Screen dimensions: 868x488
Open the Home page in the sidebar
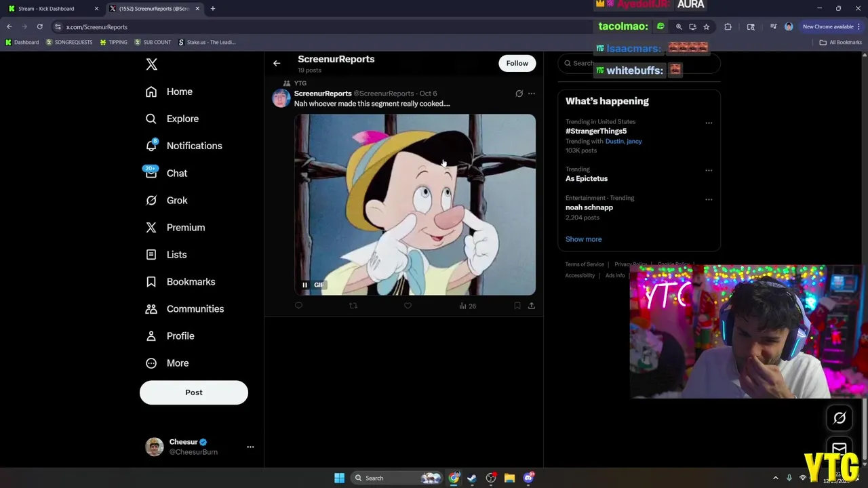click(170, 91)
